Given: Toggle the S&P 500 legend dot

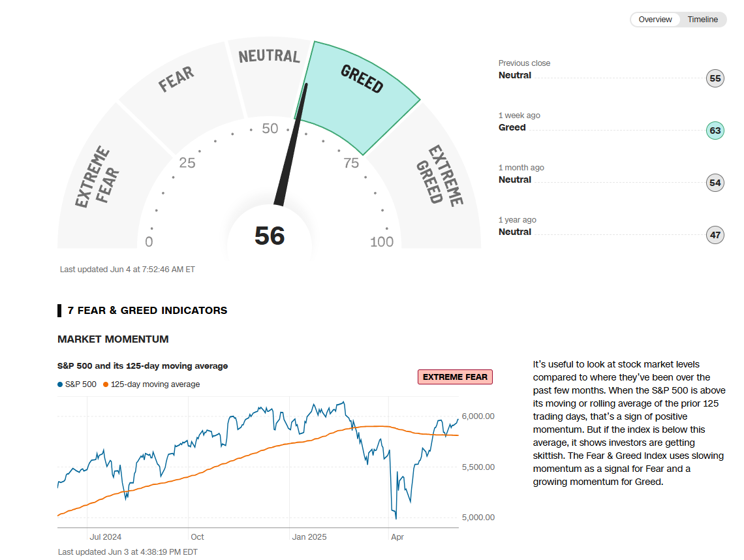Looking at the screenshot, I should (61, 384).
